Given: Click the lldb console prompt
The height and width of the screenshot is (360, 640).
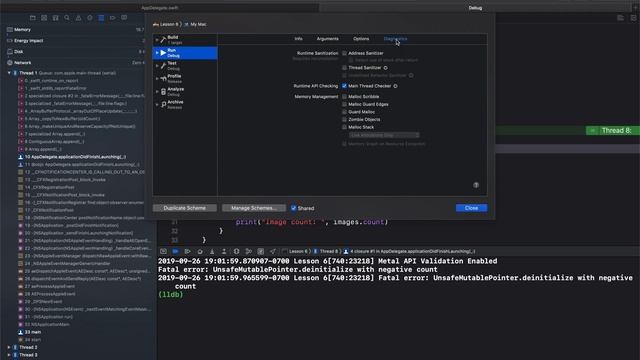Looking at the screenshot, I should (171, 295).
